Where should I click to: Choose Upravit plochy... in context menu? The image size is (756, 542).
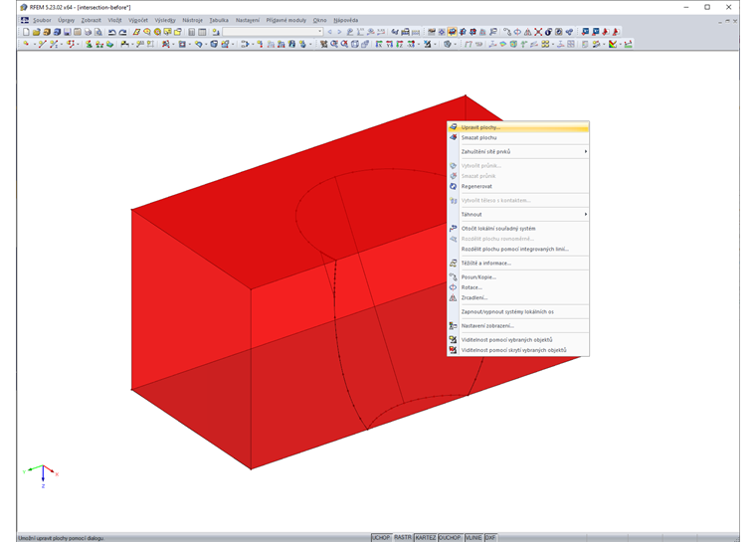tap(518, 127)
